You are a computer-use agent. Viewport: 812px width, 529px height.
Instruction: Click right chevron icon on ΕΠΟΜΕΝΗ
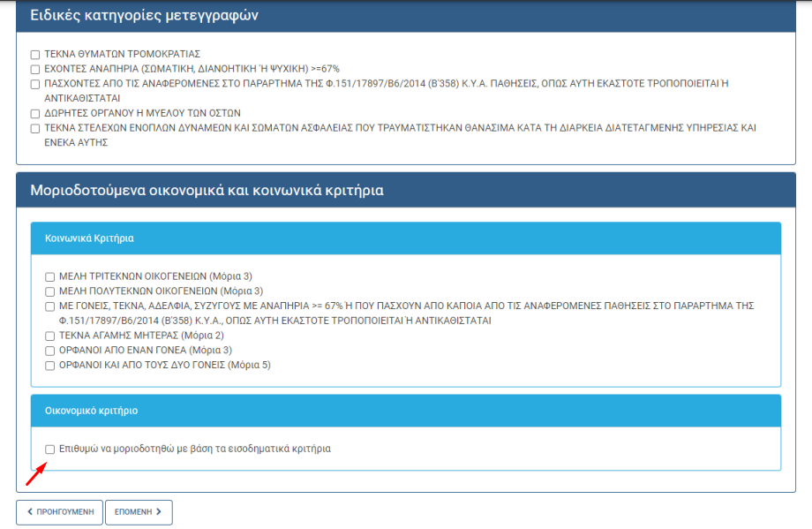159,512
